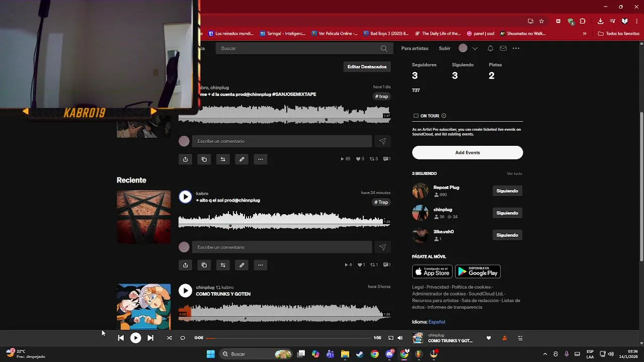Show hidden system tray icons
This screenshot has height=362, width=644.
[x=545, y=354]
